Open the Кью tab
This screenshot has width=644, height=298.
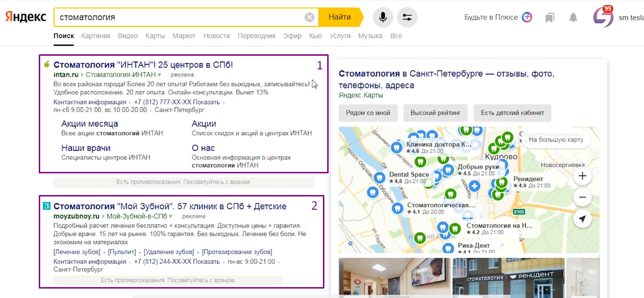click(x=315, y=36)
